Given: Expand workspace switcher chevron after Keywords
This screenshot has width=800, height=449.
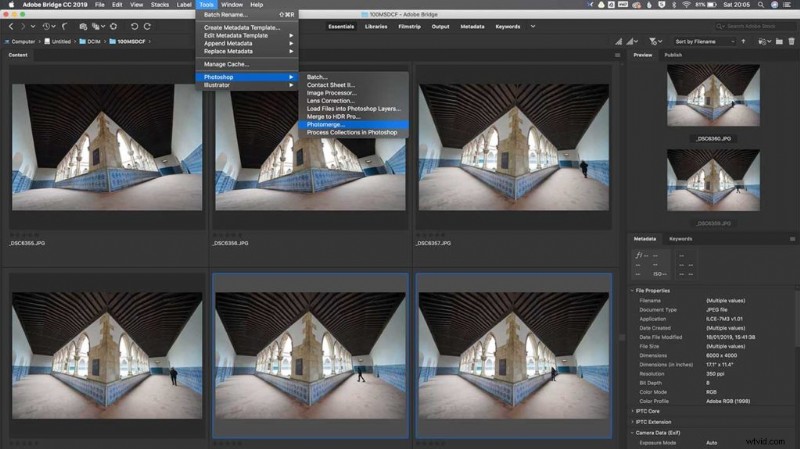Looking at the screenshot, I should pos(533,27).
